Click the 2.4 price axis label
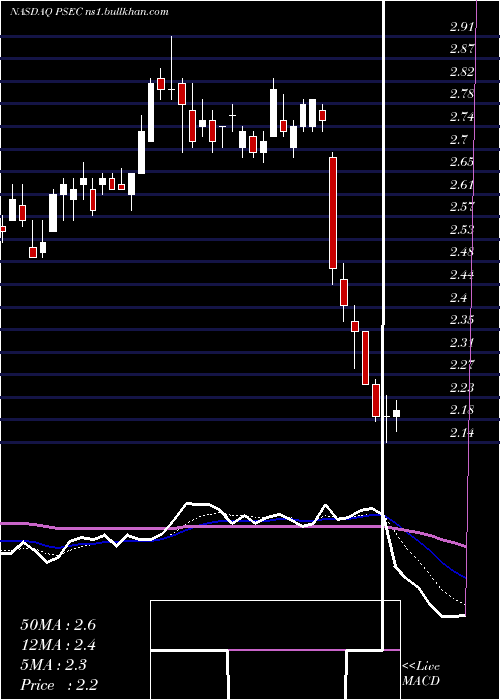 point(458,297)
